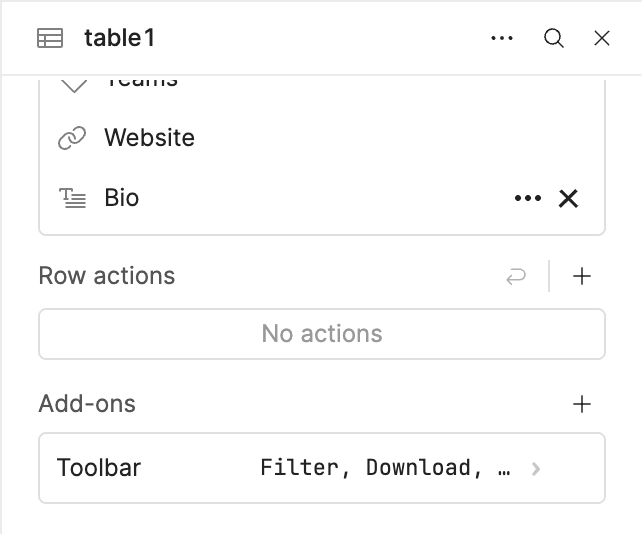This screenshot has width=642, height=534.
Task: Click the Filter, Download toolbar summary text
Action: pos(385,468)
